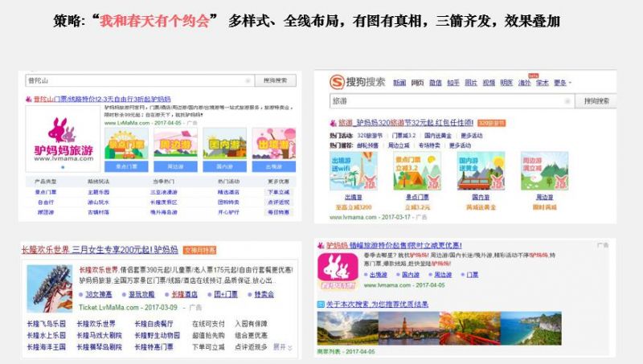Click 长隆飞鸟乐园 link
Image resolution: width=643 pixels, height=364 pixels.
[x=47, y=324]
